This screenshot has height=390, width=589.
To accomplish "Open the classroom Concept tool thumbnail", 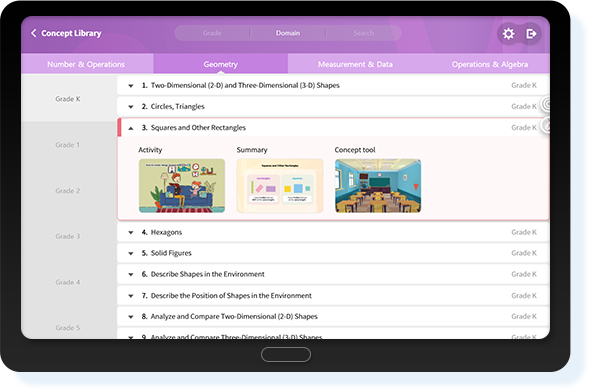I will tap(378, 186).
